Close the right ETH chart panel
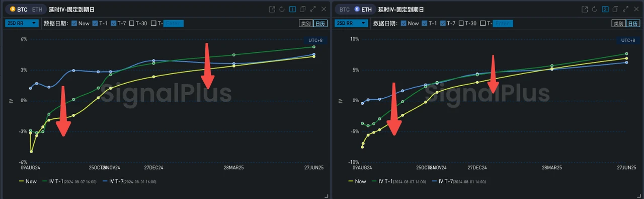This screenshot has height=199, width=644. click(x=636, y=9)
